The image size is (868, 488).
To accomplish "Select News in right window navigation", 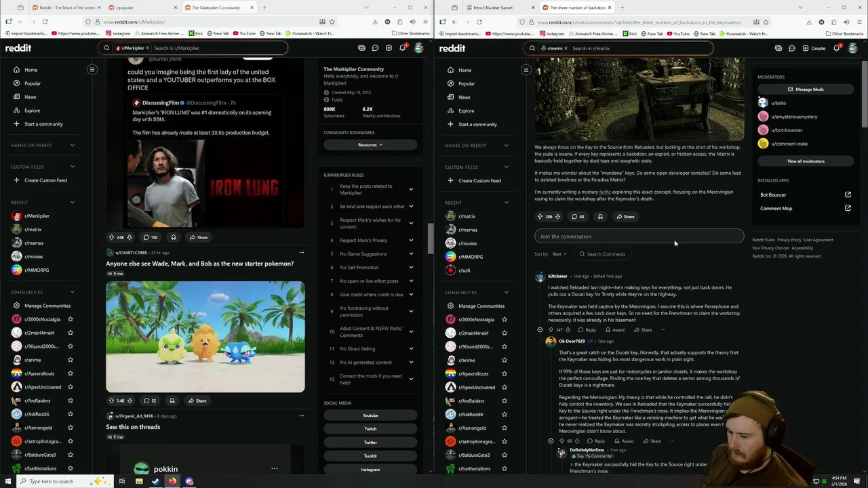I will 464,97.
